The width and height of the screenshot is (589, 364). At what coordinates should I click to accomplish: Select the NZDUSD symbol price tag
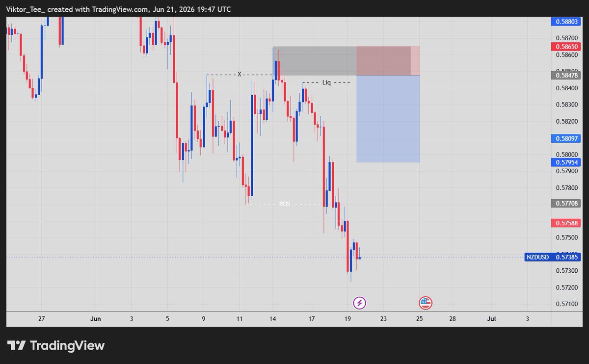(537, 257)
